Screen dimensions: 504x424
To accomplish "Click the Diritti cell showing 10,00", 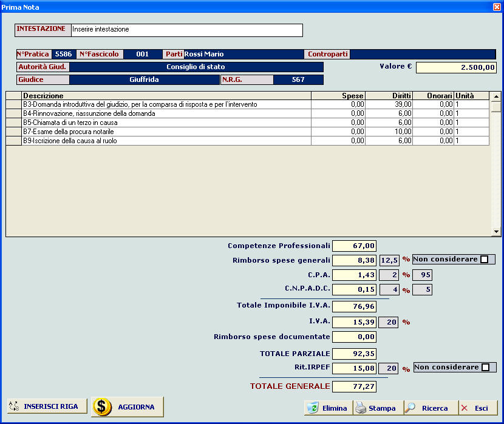I will tap(389, 132).
